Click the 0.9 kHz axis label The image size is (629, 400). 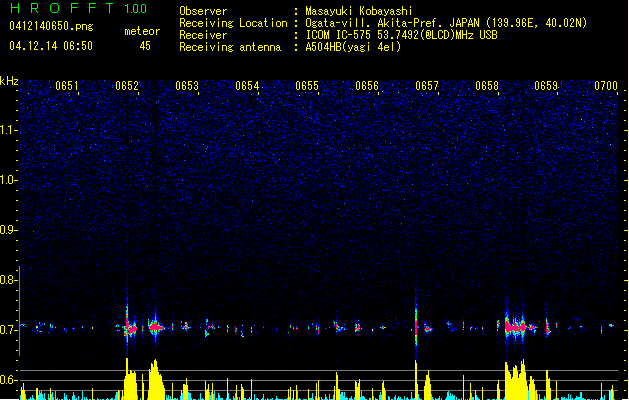(8, 230)
